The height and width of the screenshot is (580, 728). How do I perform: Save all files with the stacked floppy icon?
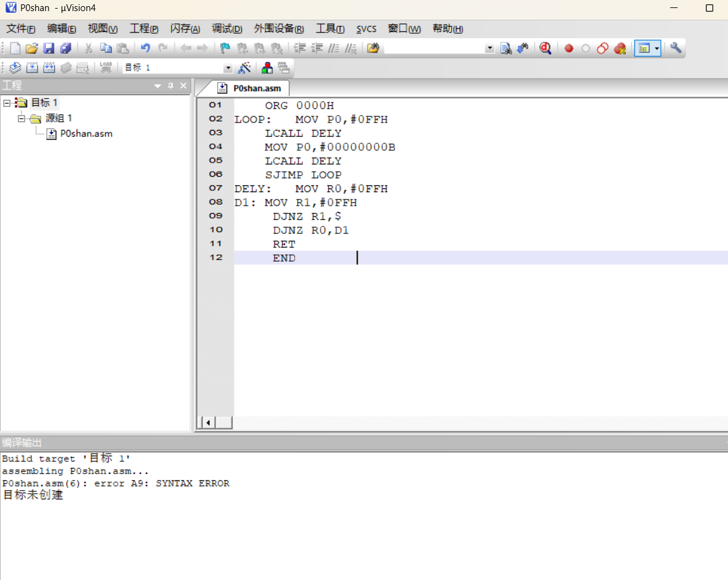pos(65,48)
